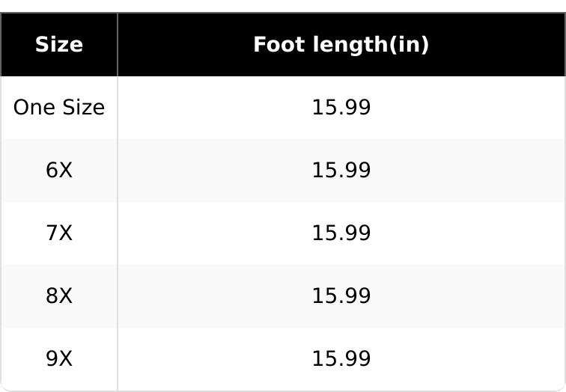
Task: Select the 8X size cell
Action: (59, 296)
